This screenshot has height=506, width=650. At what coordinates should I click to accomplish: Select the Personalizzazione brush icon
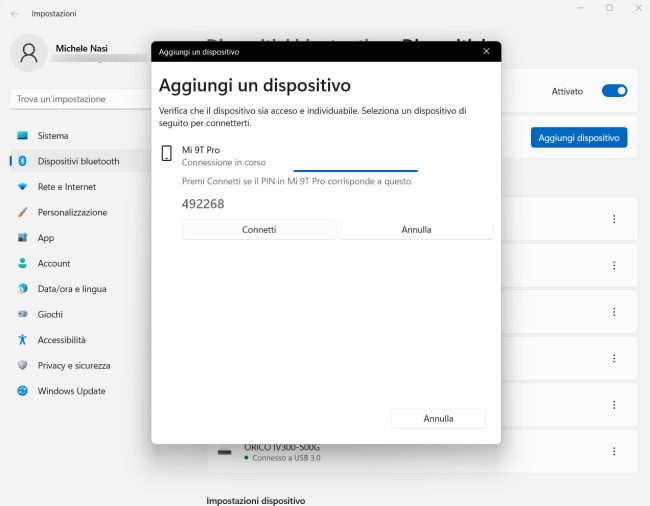[x=22, y=212]
